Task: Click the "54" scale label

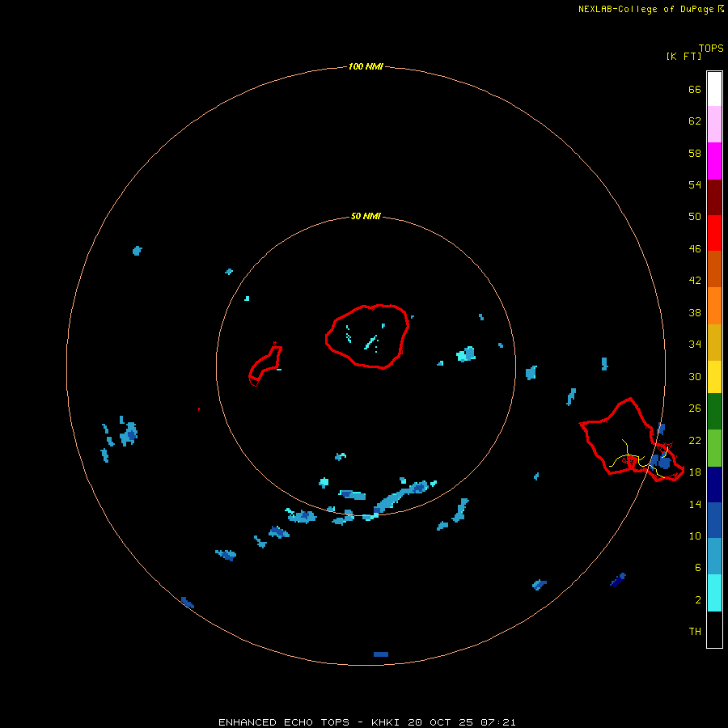Action: pyautogui.click(x=695, y=184)
